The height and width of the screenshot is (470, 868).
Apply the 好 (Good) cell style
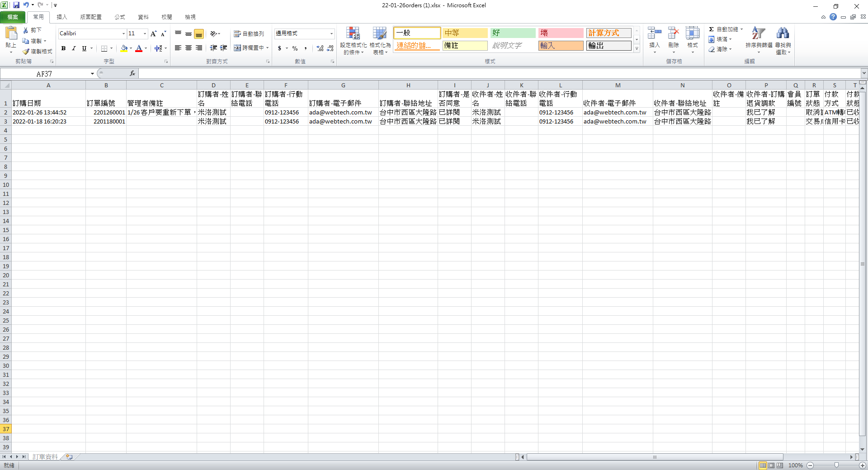(513, 33)
